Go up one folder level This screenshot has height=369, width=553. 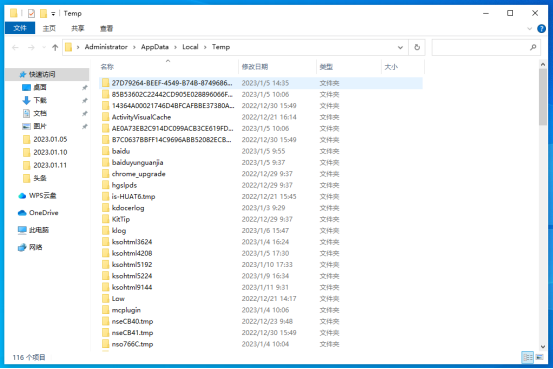click(x=55, y=47)
